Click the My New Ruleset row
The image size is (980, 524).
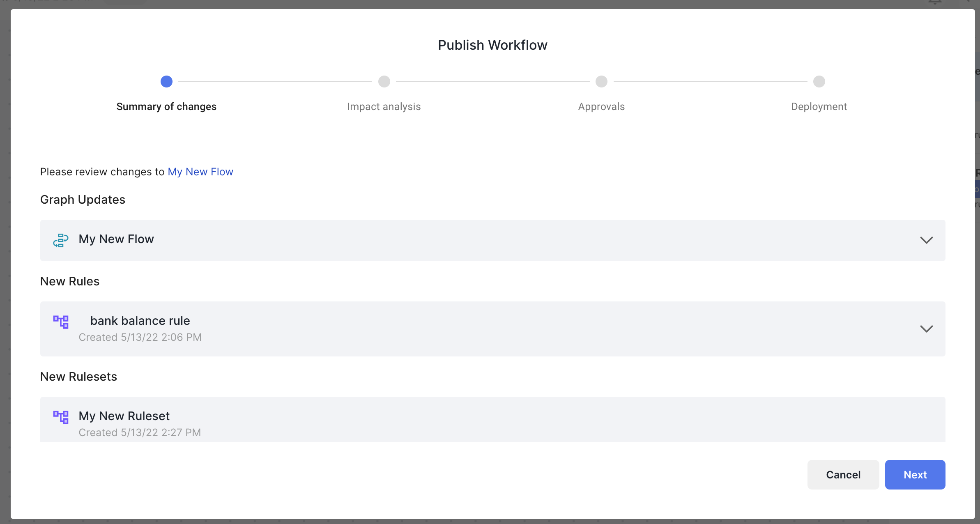(492, 420)
